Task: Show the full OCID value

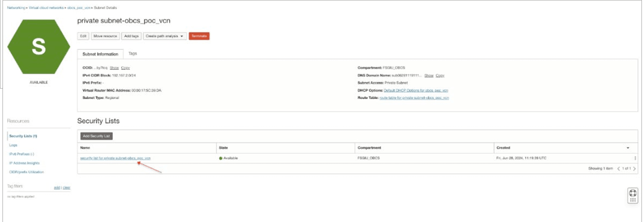Action: tap(114, 68)
